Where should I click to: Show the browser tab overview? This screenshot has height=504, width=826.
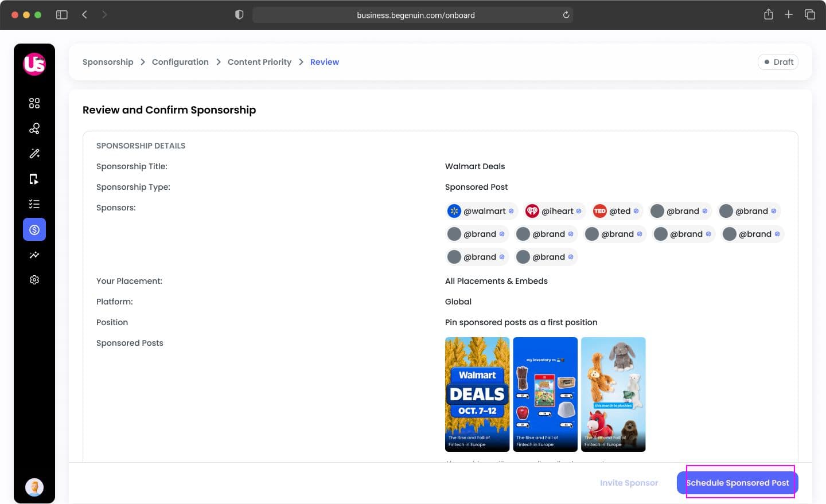pyautogui.click(x=810, y=14)
